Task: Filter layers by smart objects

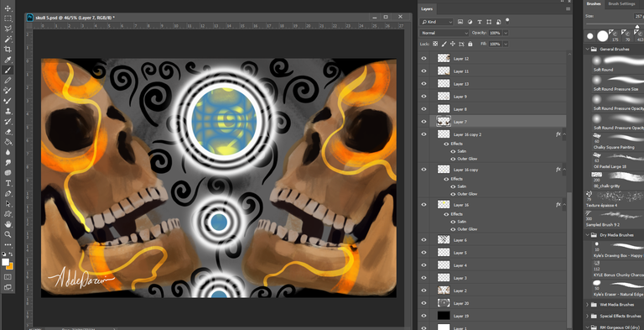Action: tap(498, 22)
